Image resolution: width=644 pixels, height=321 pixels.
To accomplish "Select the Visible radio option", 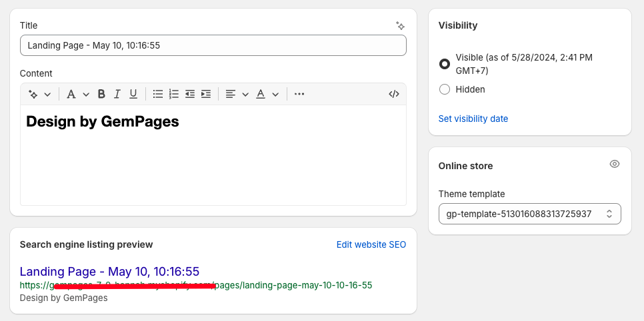I will click(x=445, y=64).
